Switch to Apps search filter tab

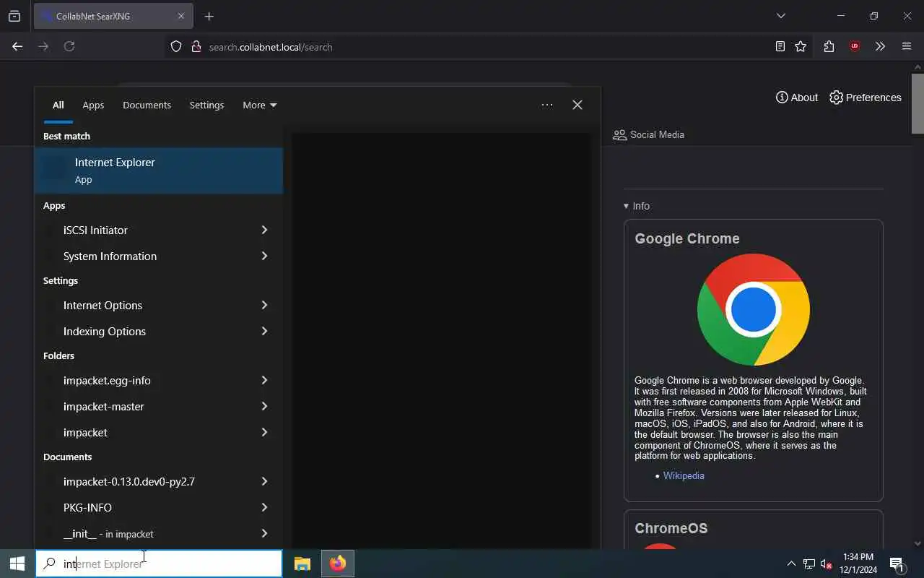[93, 105]
